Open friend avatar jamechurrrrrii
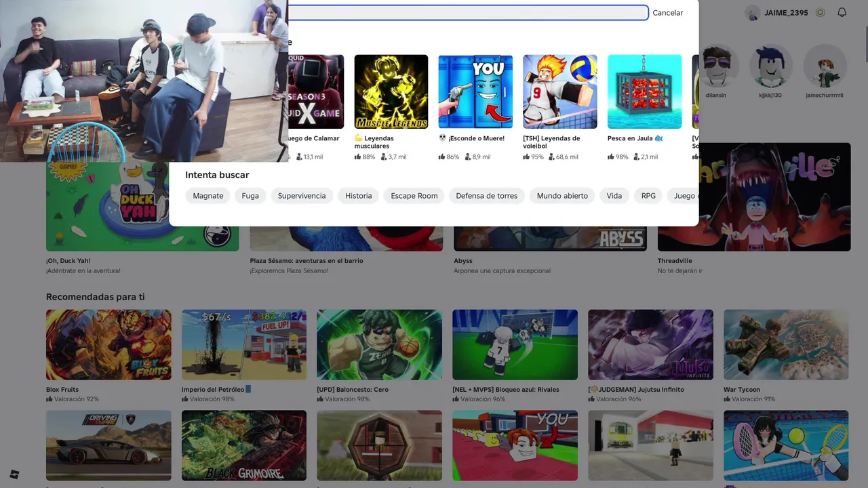This screenshot has height=488, width=868. [825, 66]
